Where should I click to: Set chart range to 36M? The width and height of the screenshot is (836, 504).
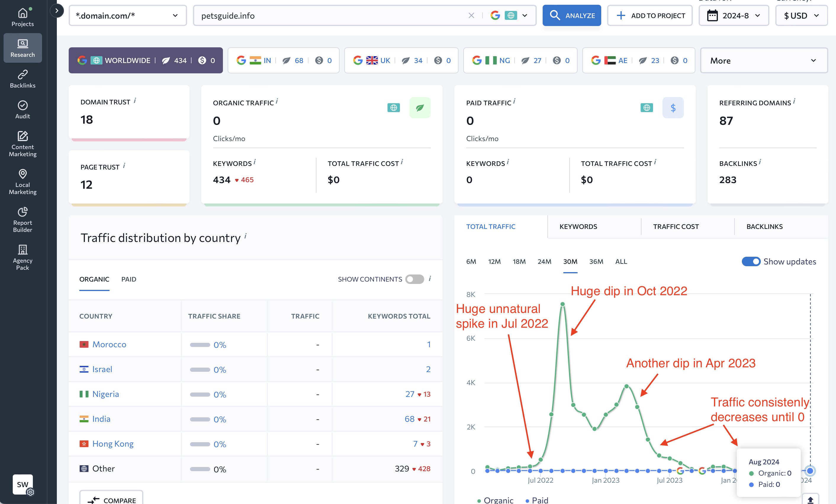tap(596, 261)
